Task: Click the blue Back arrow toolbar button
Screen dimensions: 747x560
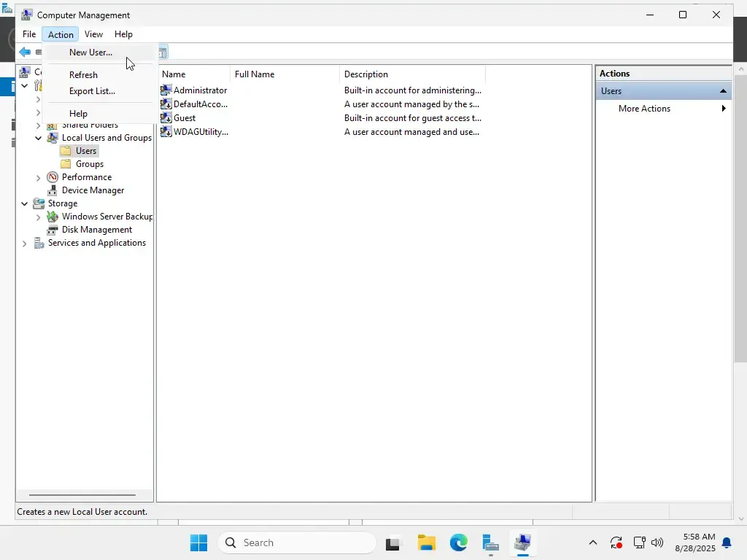Action: click(x=25, y=52)
